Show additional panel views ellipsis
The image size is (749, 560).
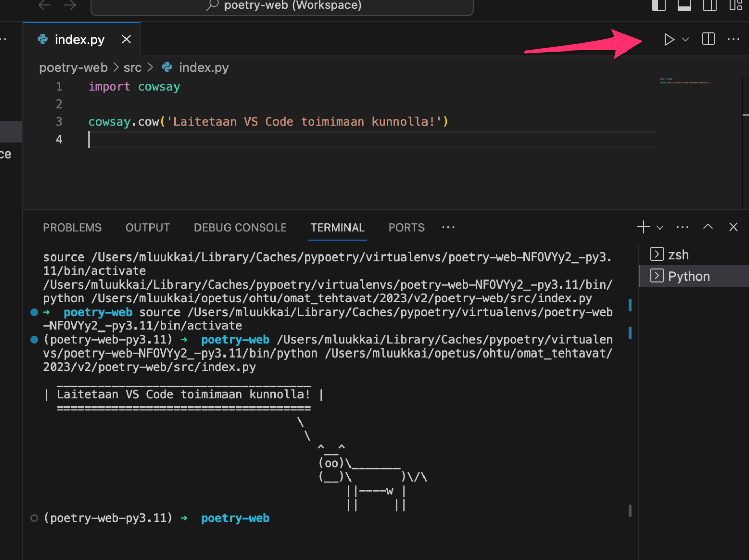448,227
